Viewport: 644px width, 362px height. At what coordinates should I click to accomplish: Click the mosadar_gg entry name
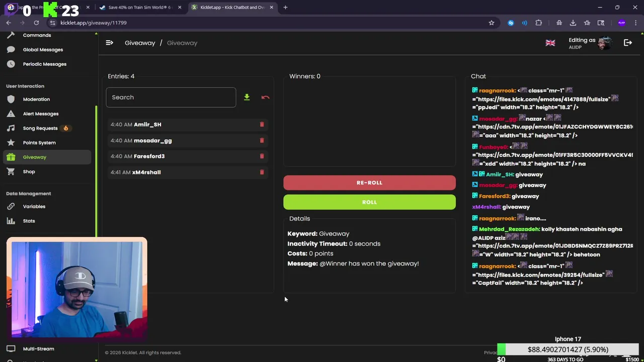point(153,140)
